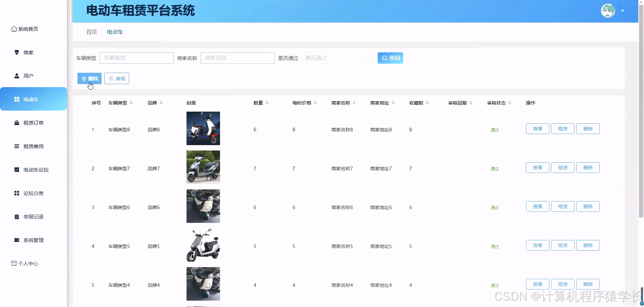
Task: Open the 电动车论坛 forum icon
Action: pos(16,170)
